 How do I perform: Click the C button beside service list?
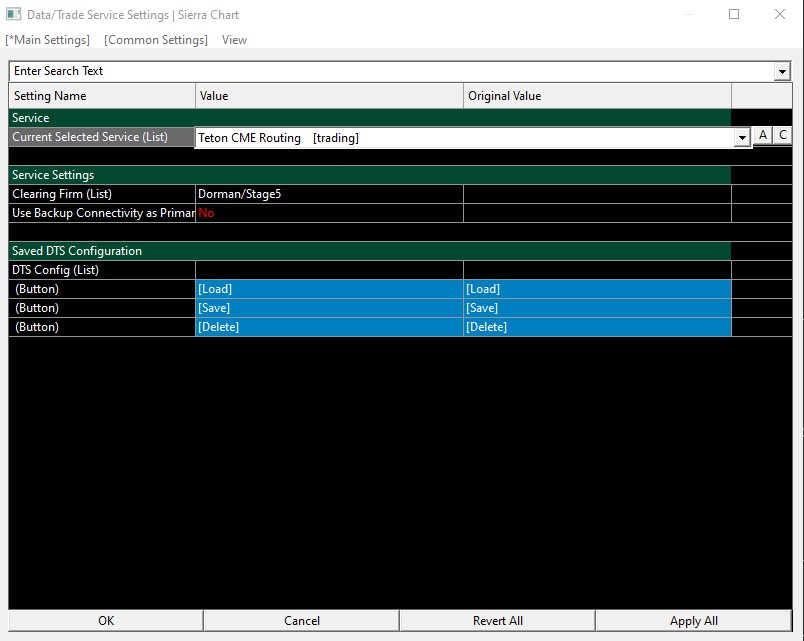pos(782,135)
